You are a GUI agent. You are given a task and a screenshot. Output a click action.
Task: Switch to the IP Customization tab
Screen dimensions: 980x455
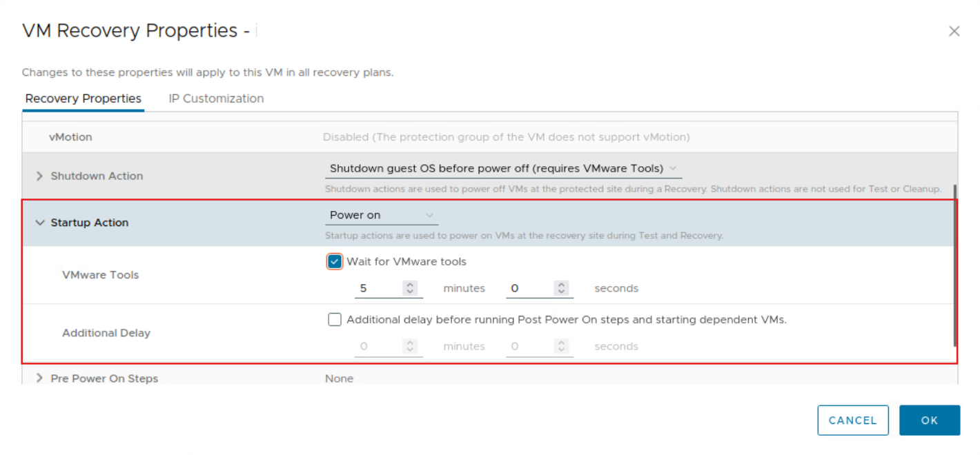(216, 99)
